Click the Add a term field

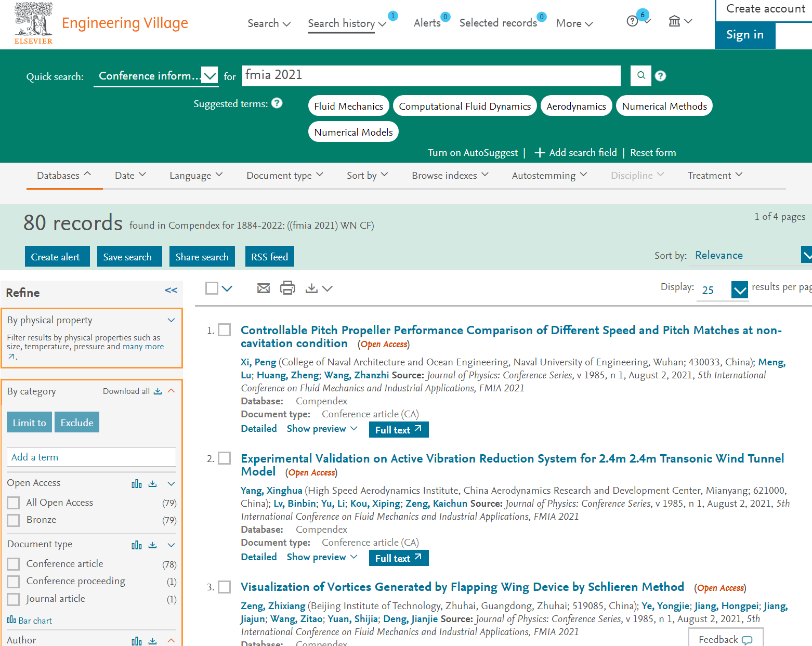click(91, 457)
